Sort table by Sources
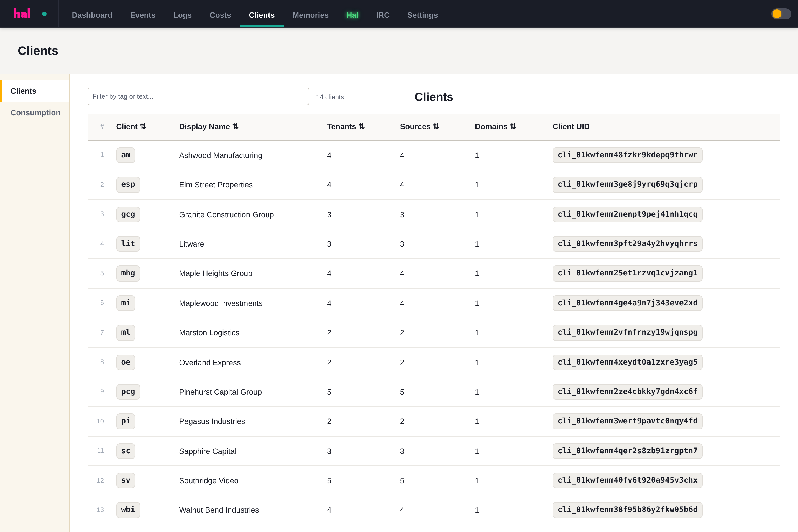This screenshot has height=532, width=798. click(419, 127)
